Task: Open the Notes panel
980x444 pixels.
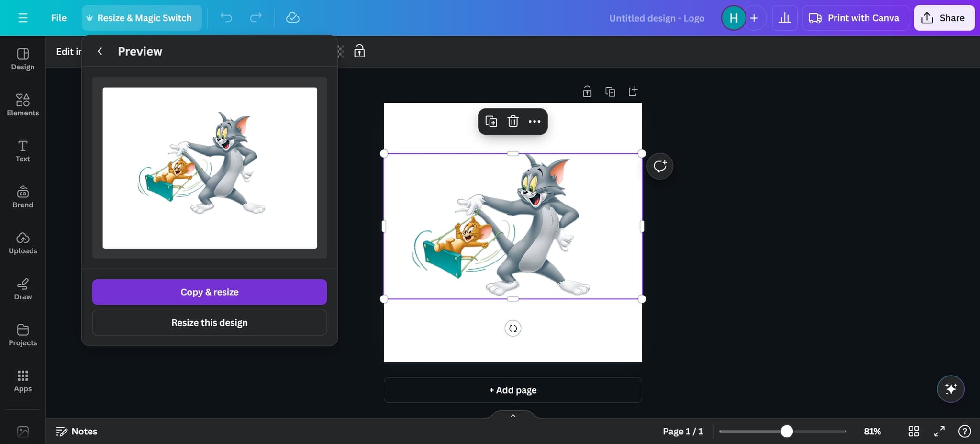Action: pos(76,431)
